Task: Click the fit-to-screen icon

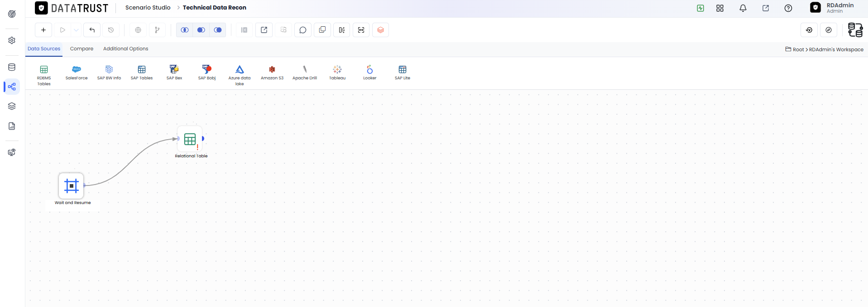Action: tap(361, 30)
